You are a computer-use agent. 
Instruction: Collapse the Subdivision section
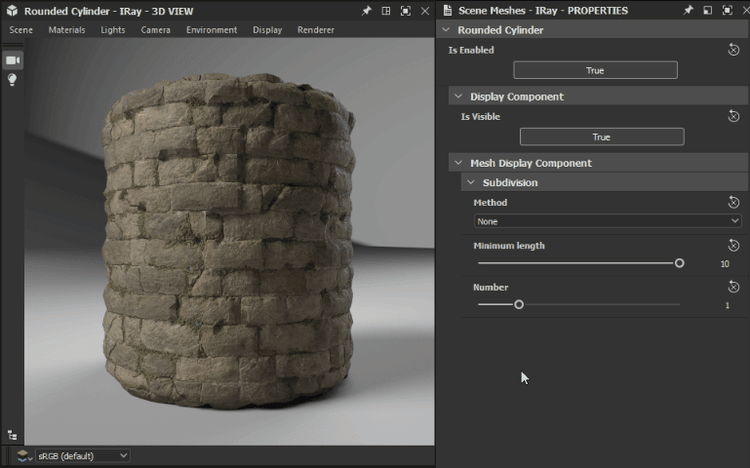[470, 183]
